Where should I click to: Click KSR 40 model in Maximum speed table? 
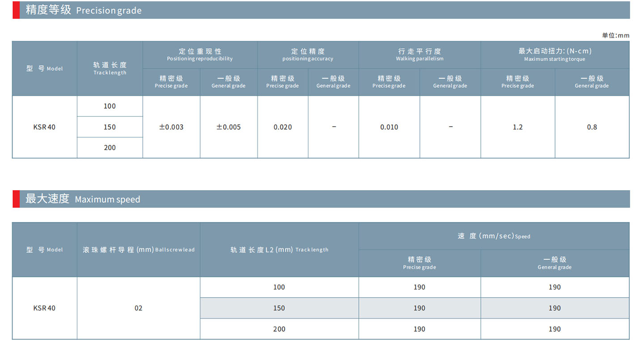point(44,308)
